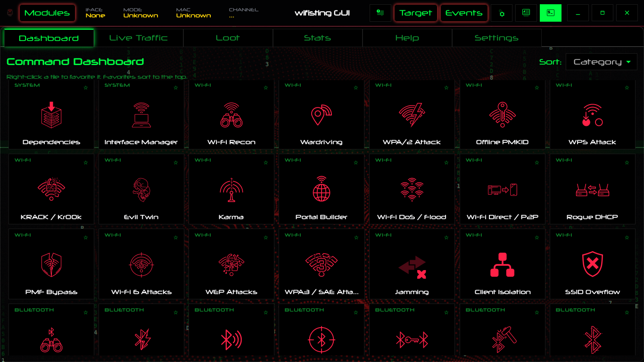Open the Client Isolation network icon

502,265
